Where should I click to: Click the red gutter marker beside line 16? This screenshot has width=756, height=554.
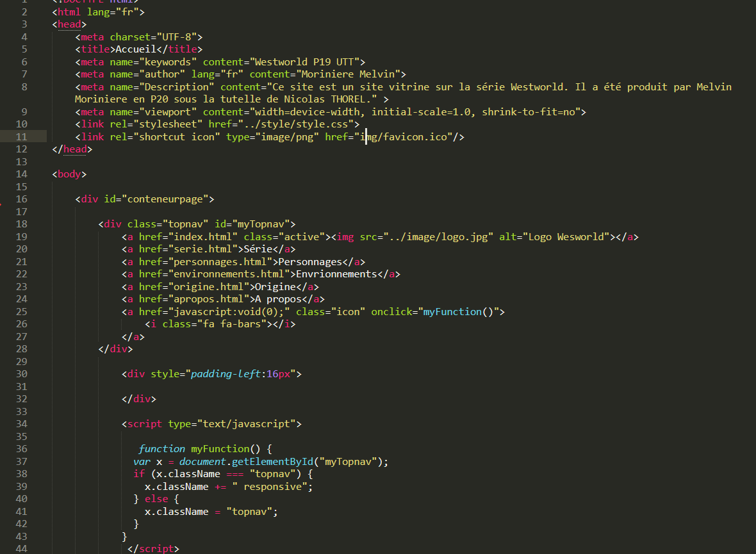tap(2, 204)
